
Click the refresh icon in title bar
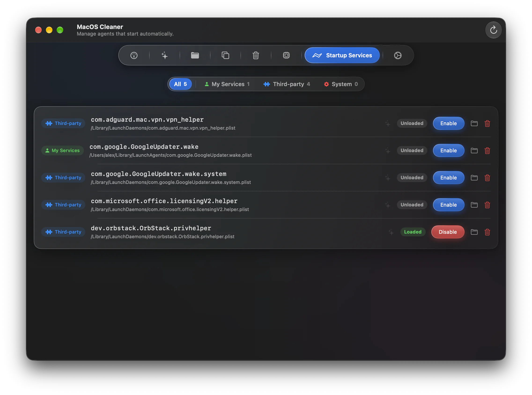coord(493,30)
